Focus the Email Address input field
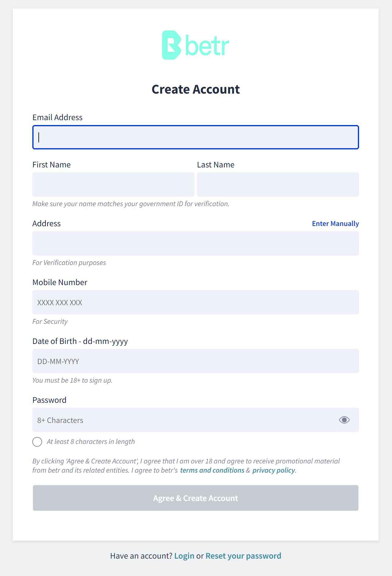392x576 pixels. tap(196, 137)
